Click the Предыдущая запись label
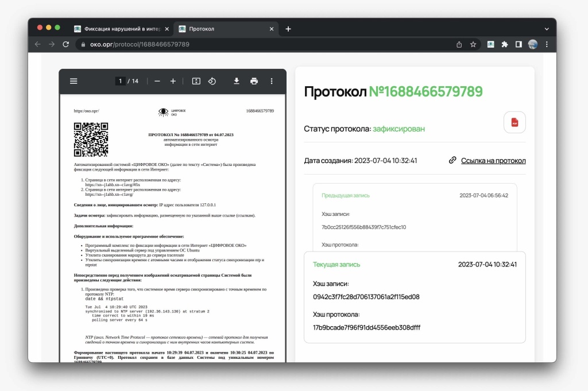This screenshot has width=588, height=391. pos(345,195)
